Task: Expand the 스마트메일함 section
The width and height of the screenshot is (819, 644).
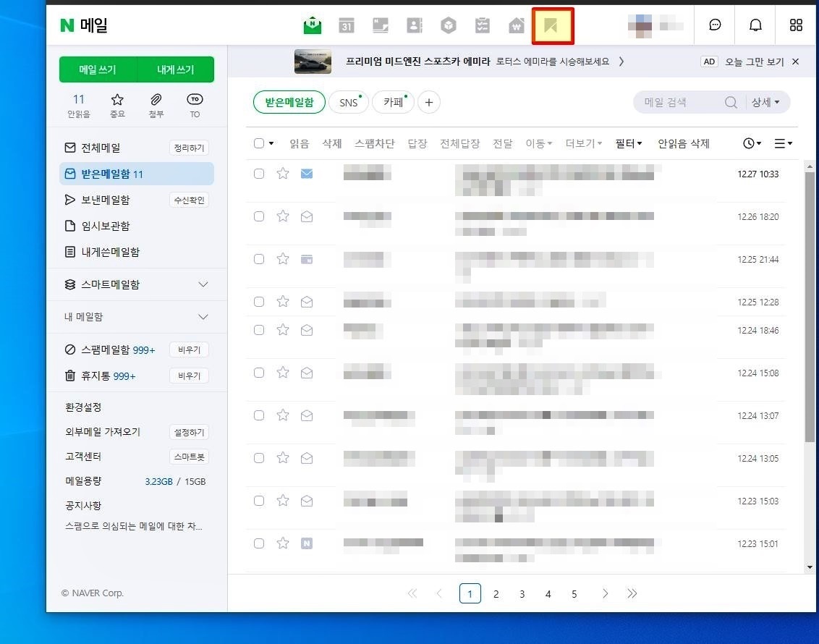Action: click(203, 284)
